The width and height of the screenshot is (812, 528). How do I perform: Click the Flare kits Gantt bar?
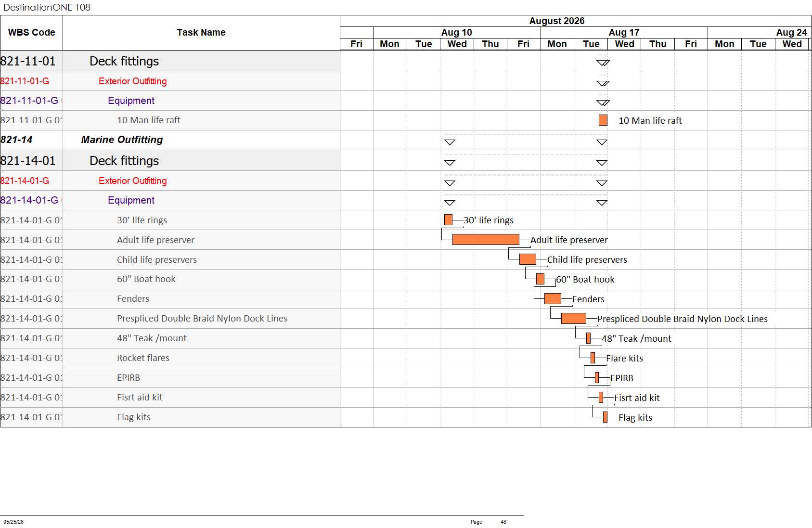coord(593,358)
